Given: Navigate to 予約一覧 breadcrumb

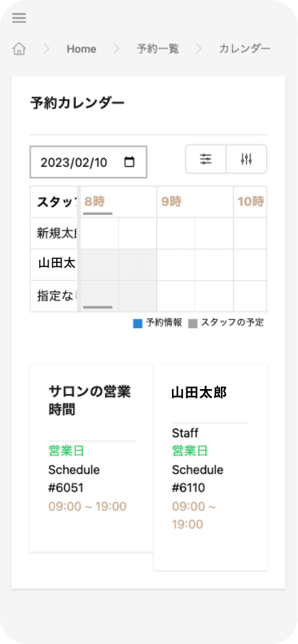Looking at the screenshot, I should (158, 49).
